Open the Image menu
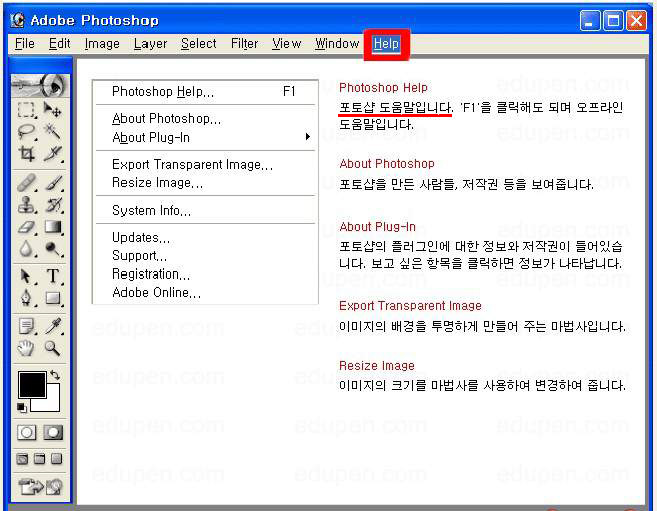 (102, 44)
